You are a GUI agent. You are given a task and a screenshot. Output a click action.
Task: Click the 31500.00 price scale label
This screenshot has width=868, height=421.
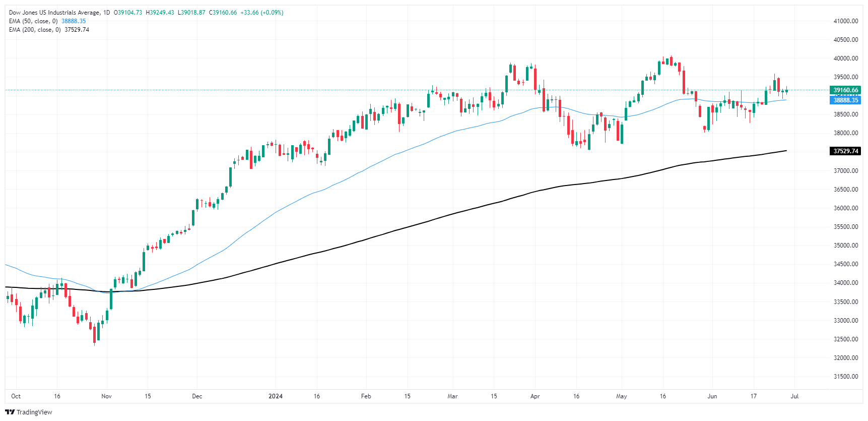click(846, 377)
